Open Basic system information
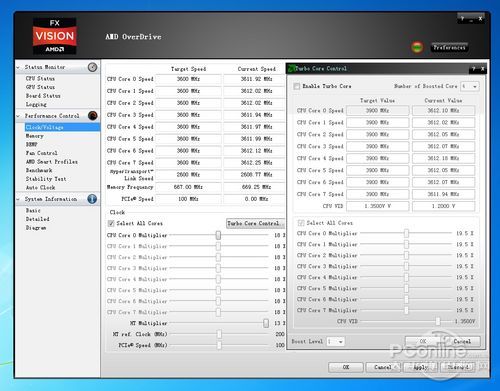Image resolution: width=500 pixels, height=391 pixels. click(33, 211)
